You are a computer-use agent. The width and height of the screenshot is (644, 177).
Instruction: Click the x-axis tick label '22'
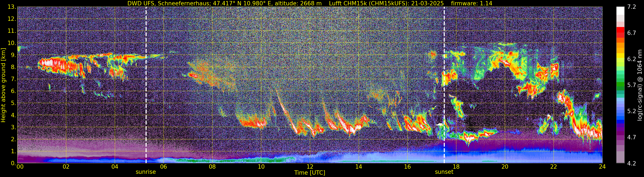pyautogui.click(x=554, y=167)
